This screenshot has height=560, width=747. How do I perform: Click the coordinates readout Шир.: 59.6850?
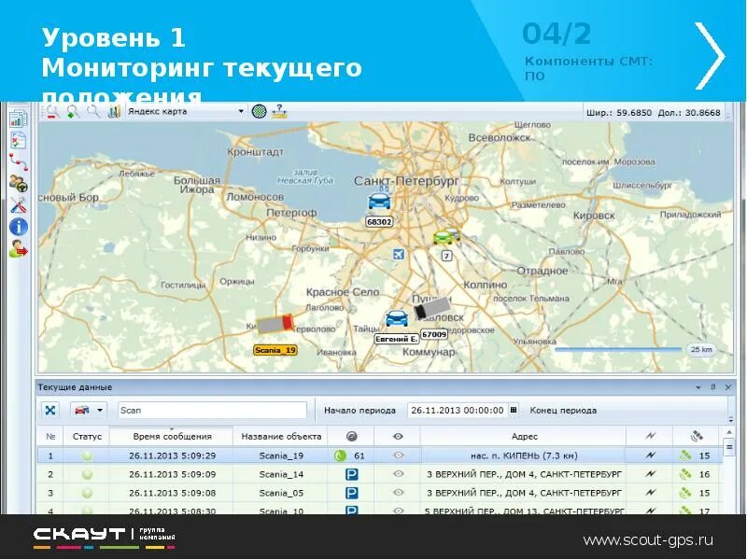tap(619, 113)
